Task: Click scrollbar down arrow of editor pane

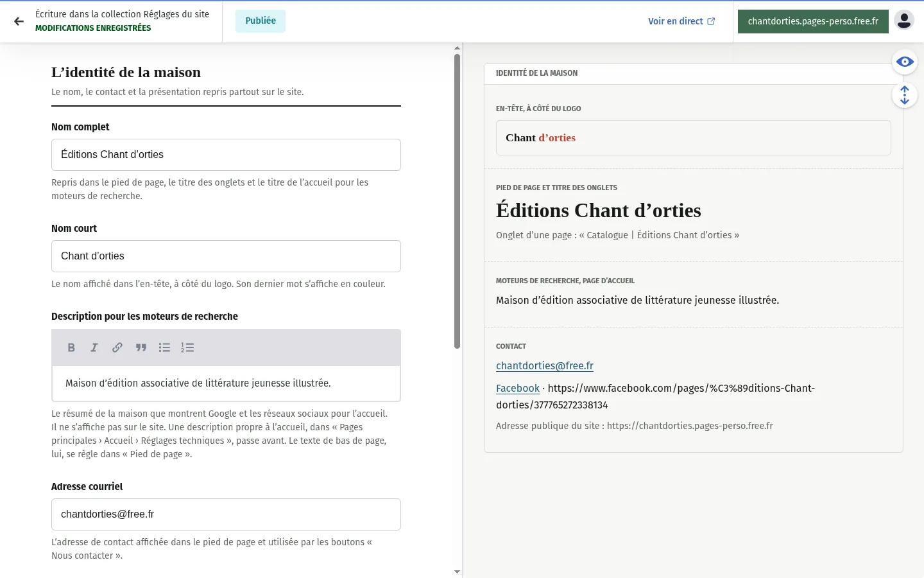Action: [x=457, y=572]
